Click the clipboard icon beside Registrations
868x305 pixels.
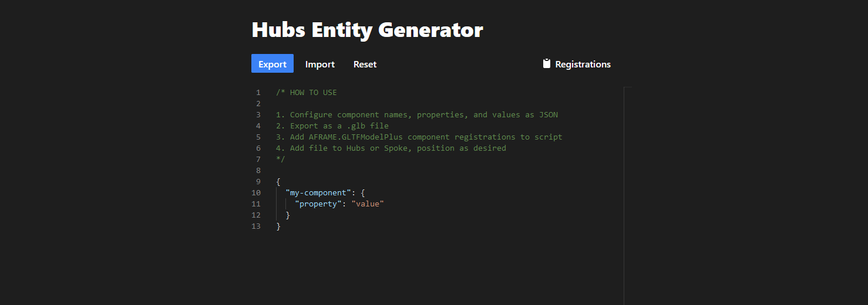click(547, 64)
